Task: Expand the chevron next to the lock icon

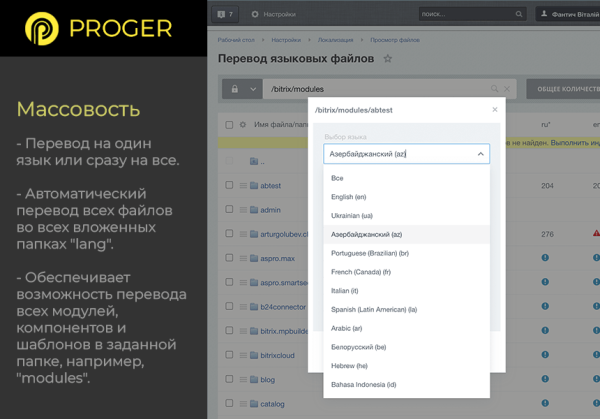Action: (x=252, y=90)
